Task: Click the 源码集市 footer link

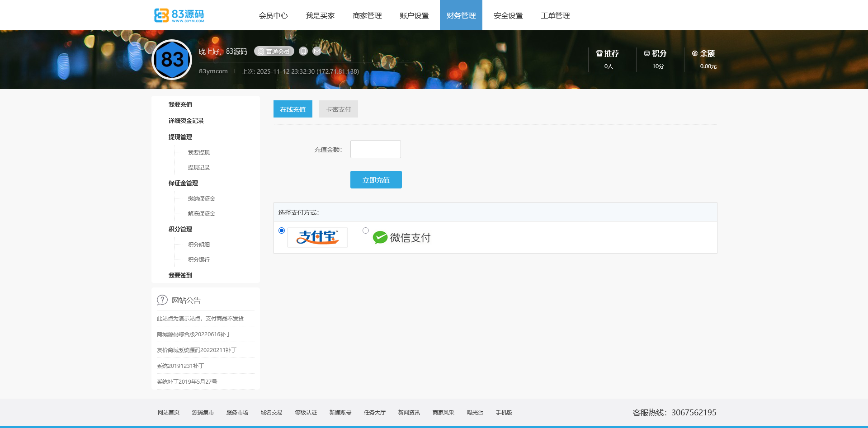Action: [x=203, y=413]
